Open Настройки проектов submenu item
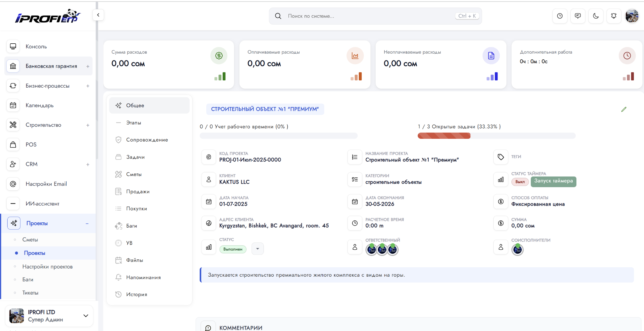The image size is (644, 331). tap(47, 267)
